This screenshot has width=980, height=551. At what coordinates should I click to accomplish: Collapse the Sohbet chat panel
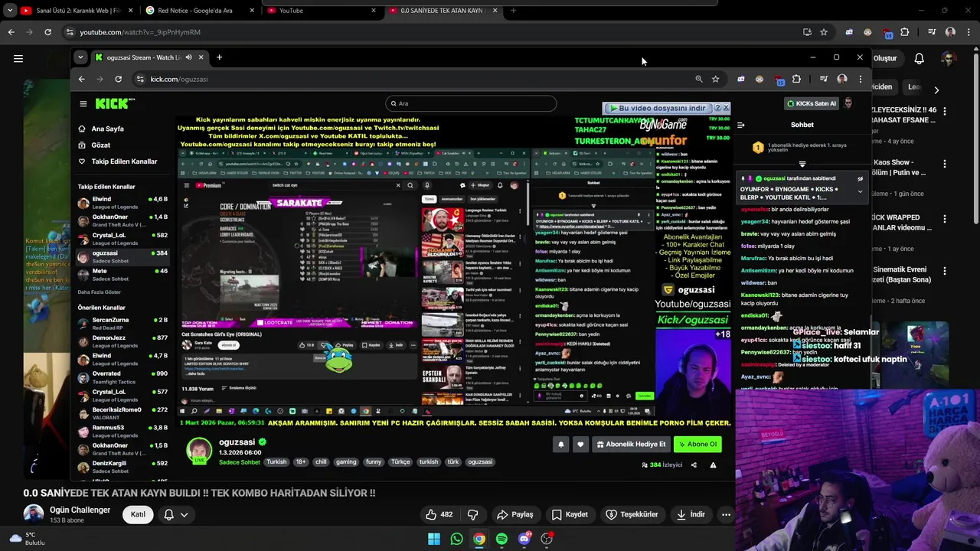point(740,125)
